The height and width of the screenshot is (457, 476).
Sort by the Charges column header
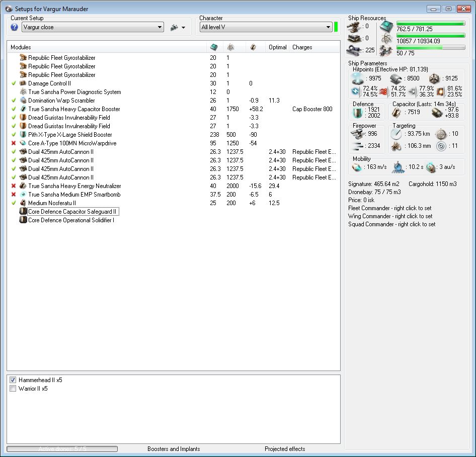pos(302,47)
